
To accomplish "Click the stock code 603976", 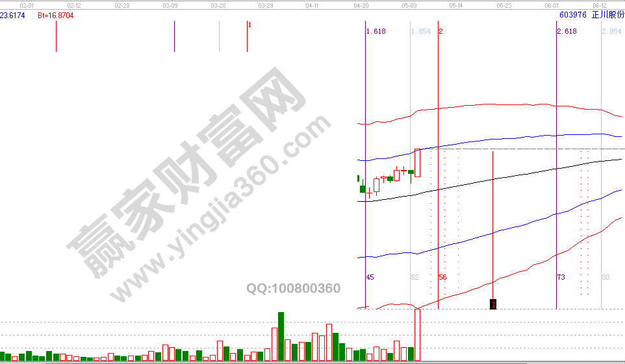I will (572, 15).
